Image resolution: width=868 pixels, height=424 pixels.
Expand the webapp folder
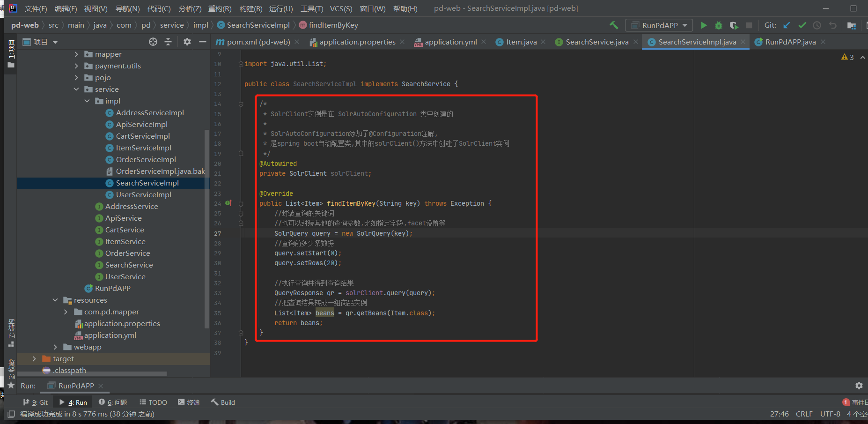[55, 347]
